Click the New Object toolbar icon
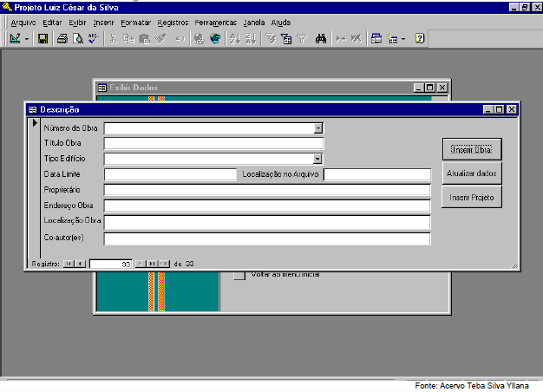543x392 pixels. tap(392, 38)
